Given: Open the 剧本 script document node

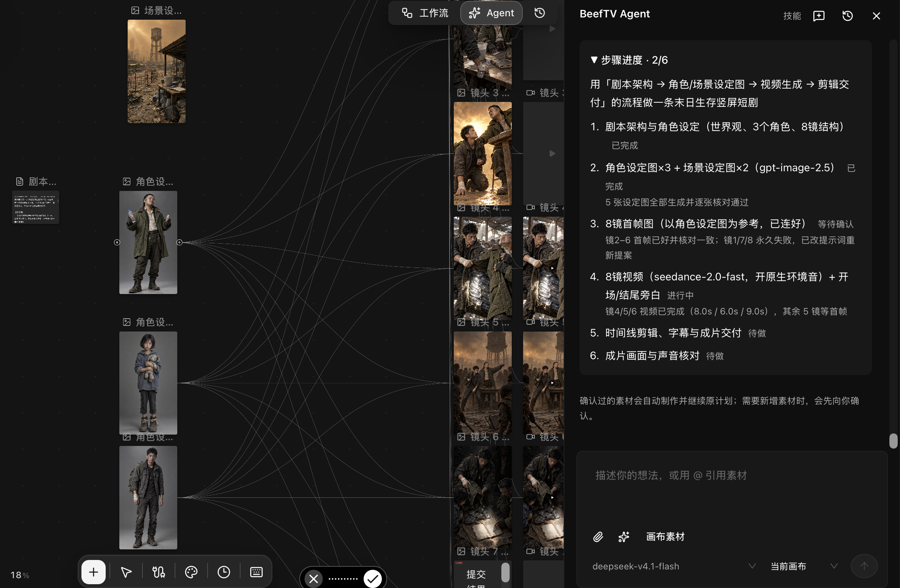Looking at the screenshot, I should (x=36, y=207).
